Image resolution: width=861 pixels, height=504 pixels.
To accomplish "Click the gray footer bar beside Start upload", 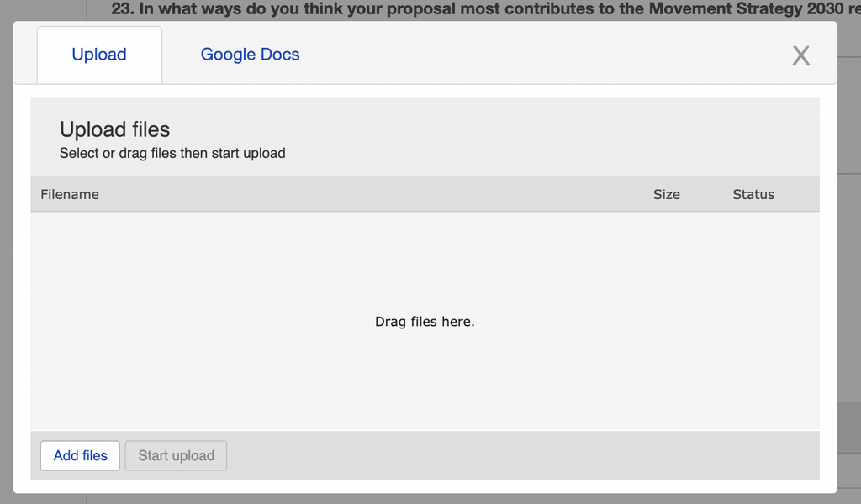I will (x=521, y=455).
